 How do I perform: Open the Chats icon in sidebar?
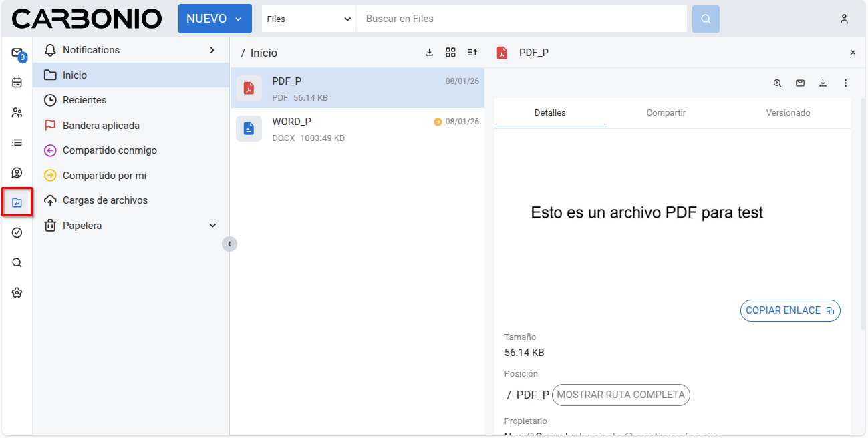tap(17, 172)
